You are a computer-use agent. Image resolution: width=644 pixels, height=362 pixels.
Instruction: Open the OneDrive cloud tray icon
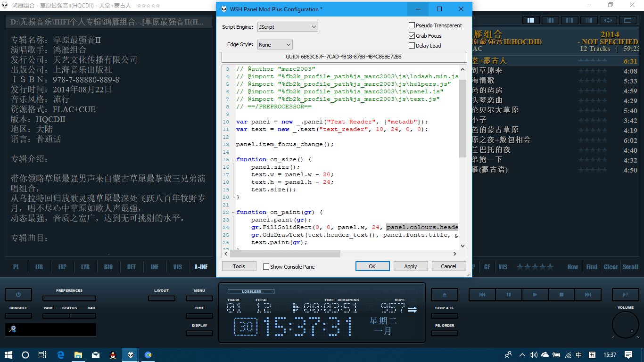[545, 355]
